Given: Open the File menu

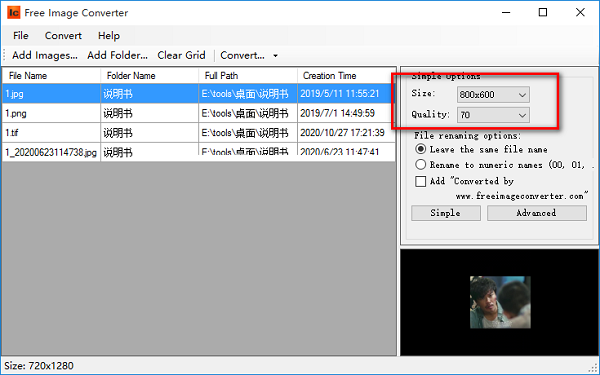Looking at the screenshot, I should point(21,36).
